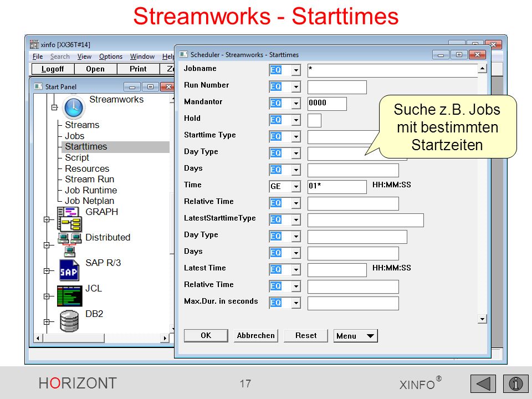
Task: Click the dialog scrollbar down arrow
Action: pyautogui.click(x=482, y=319)
